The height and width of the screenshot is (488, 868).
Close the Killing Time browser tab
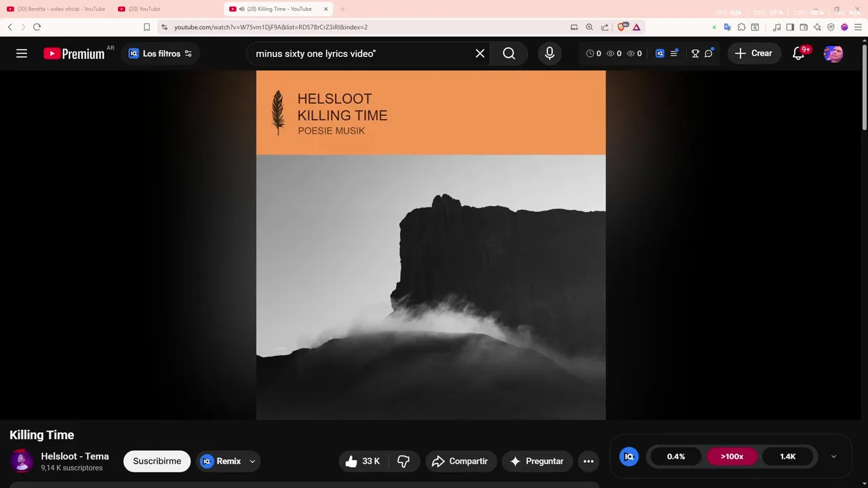point(326,9)
